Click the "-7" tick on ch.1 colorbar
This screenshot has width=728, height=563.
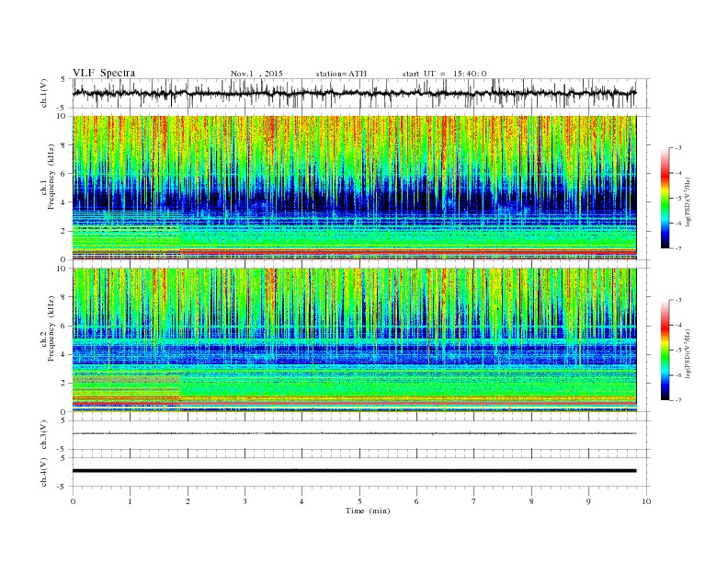tap(678, 248)
